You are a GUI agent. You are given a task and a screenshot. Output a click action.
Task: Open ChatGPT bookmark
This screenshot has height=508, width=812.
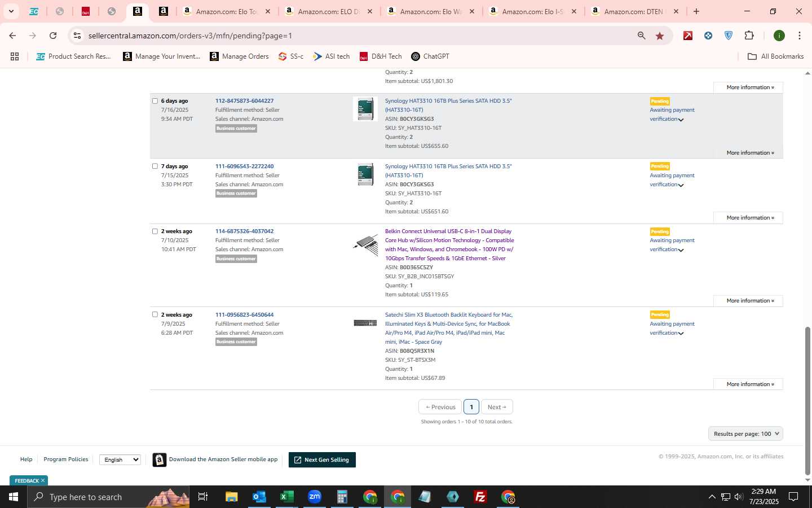tap(430, 56)
